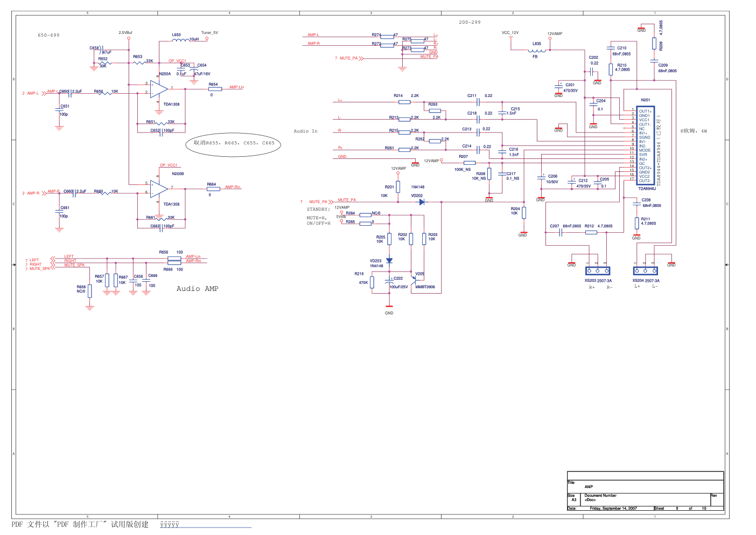Select the 'R654' resistor label

click(x=213, y=85)
